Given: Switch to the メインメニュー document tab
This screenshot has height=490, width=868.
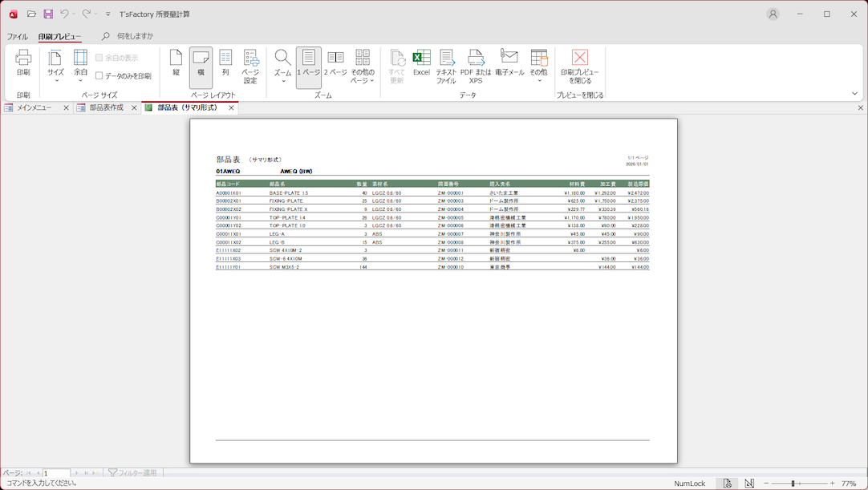Looking at the screenshot, I should point(34,107).
